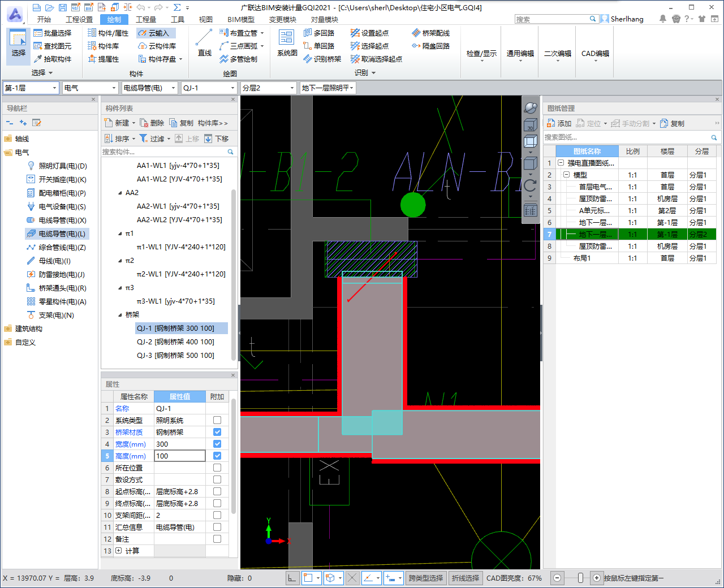This screenshot has width=724, height=588.
Task: Click 新建 in component list
Action: (x=120, y=123)
